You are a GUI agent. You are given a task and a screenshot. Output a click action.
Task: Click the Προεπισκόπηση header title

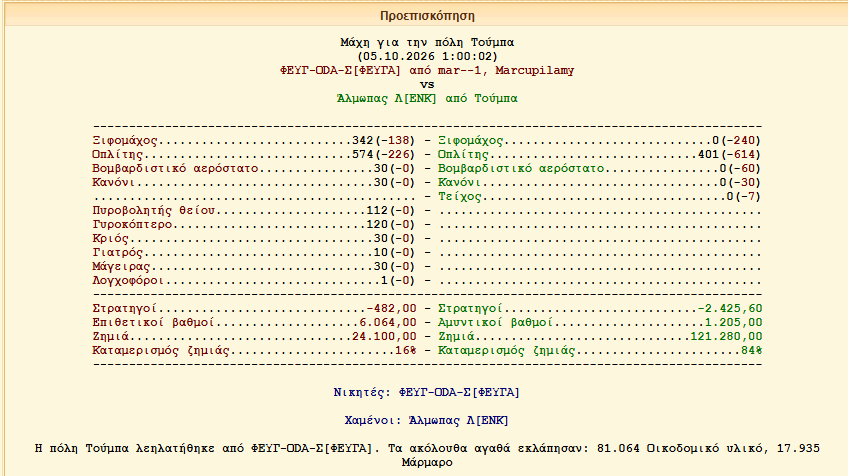pos(427,16)
